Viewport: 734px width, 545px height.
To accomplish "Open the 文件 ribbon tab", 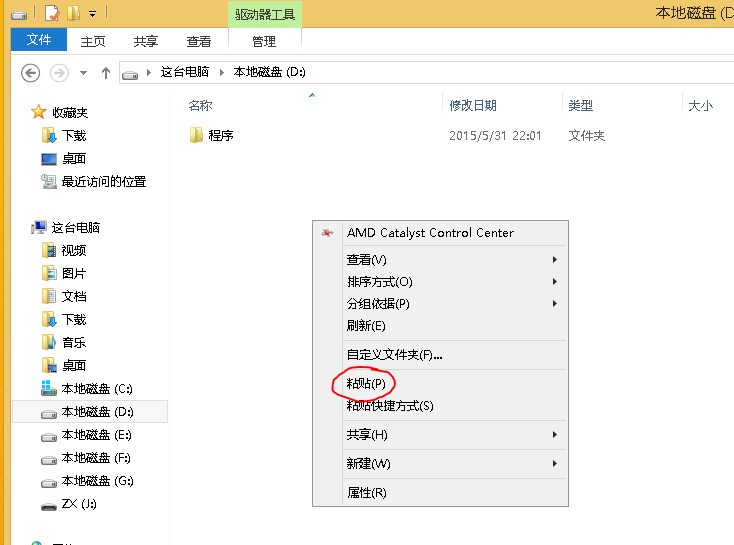I will (x=39, y=40).
